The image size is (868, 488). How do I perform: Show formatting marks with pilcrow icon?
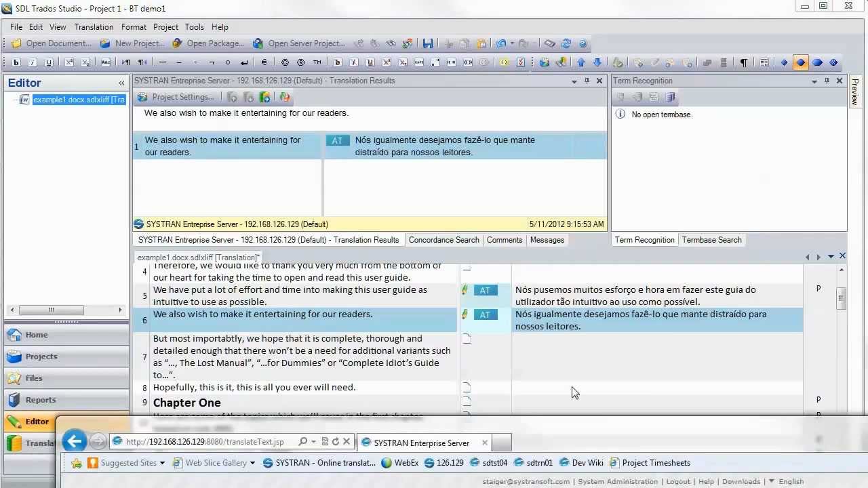743,62
